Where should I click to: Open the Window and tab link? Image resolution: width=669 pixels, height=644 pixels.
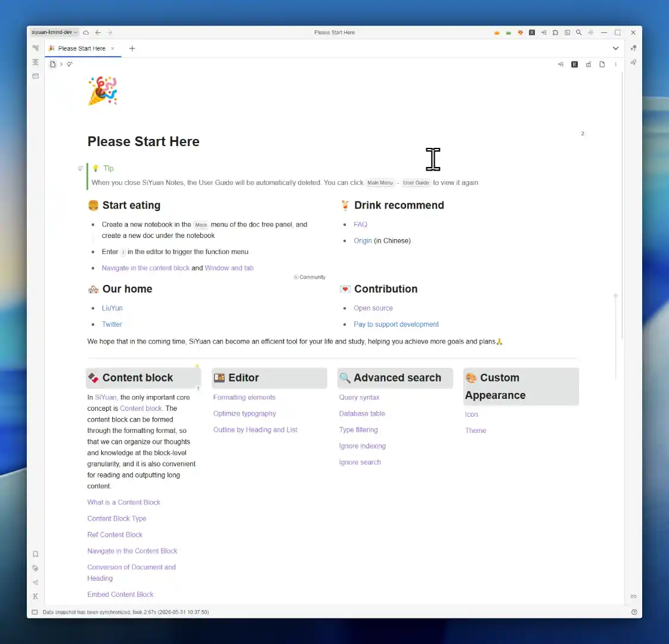(229, 268)
